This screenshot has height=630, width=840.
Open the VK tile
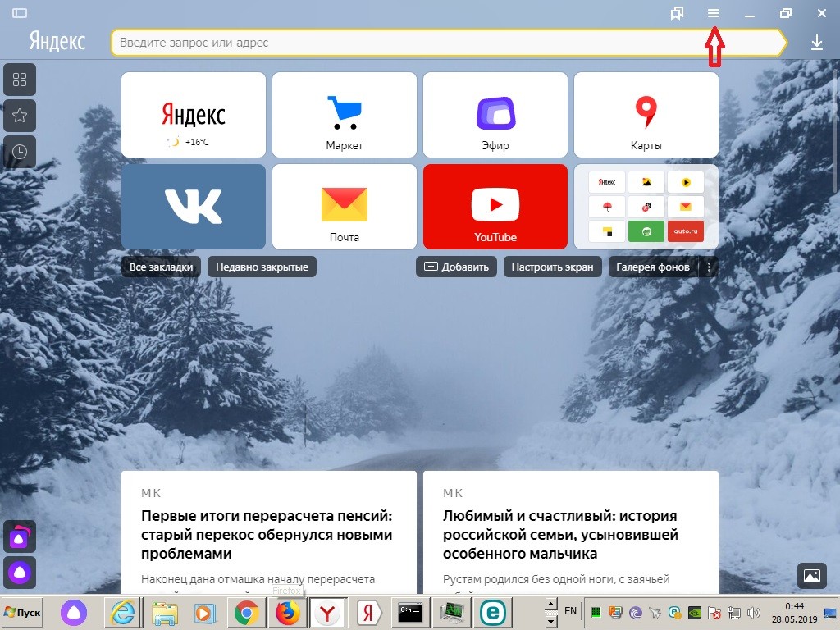[x=194, y=207]
